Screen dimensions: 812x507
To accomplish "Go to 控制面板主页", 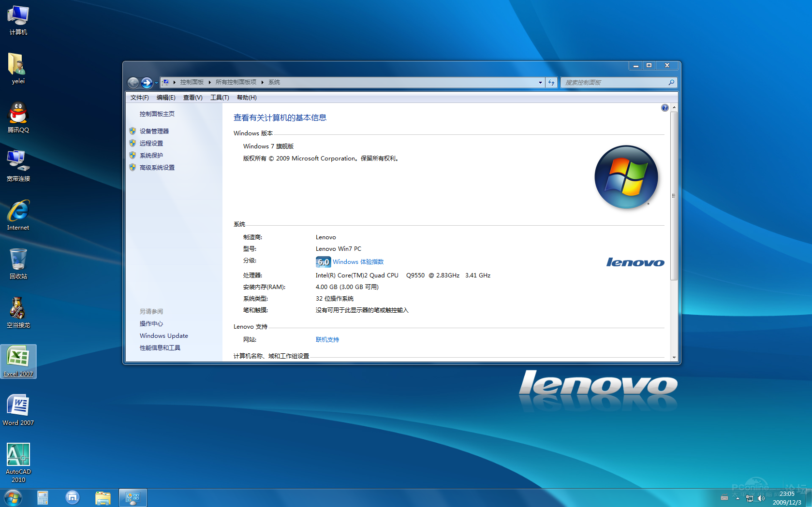I will pyautogui.click(x=157, y=114).
